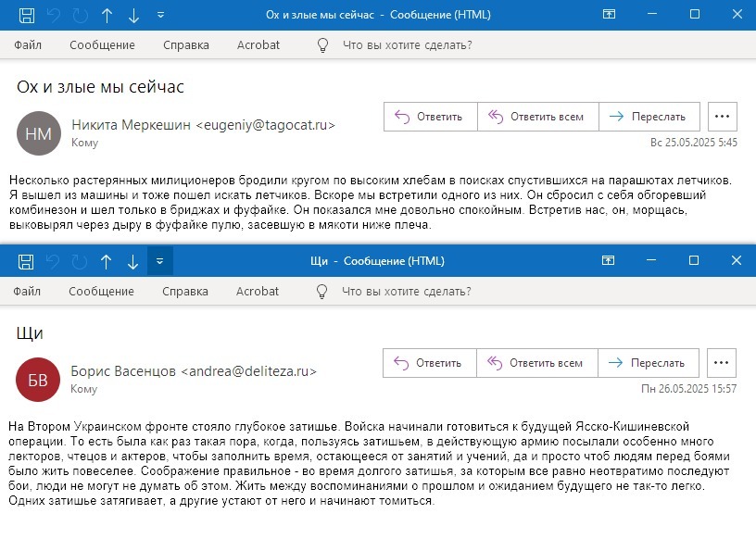Expand Quick Access Toolbar dropdown in Щи window
This screenshot has height=551, width=756.
160,262
